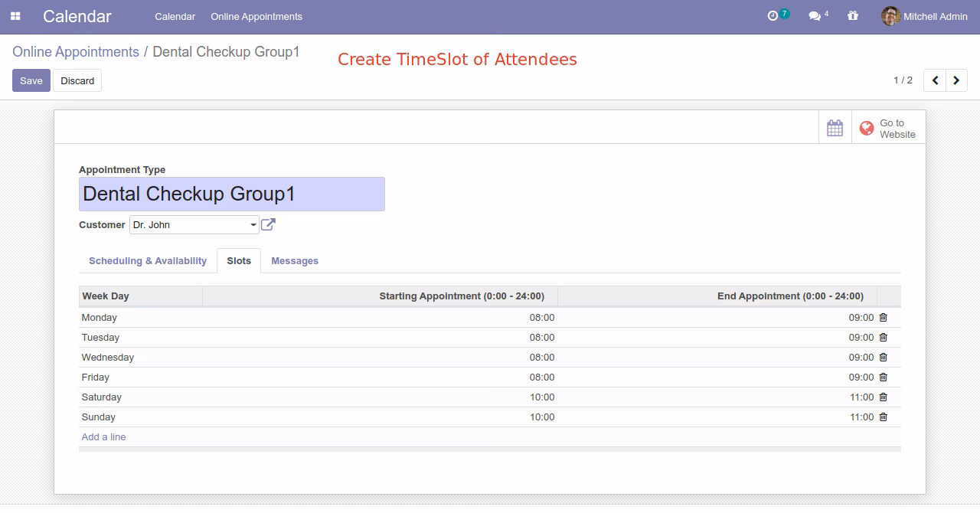Switch to Scheduling & Availability tab

click(148, 260)
